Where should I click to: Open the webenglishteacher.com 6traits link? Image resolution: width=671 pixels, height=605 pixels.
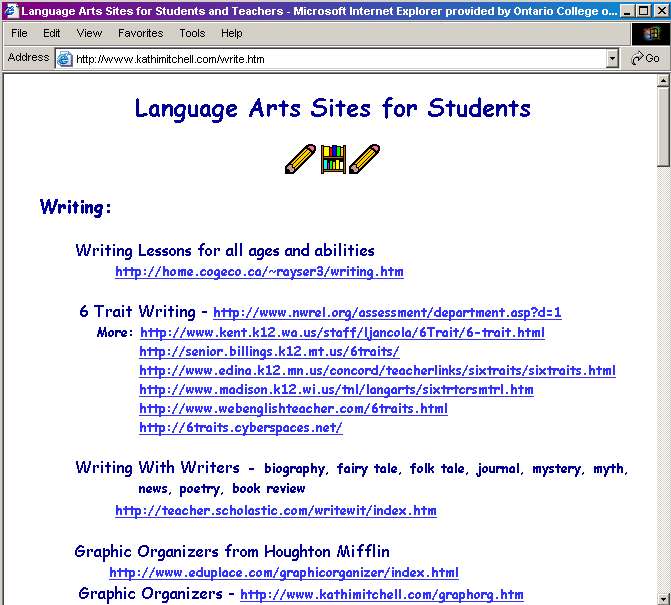pos(294,408)
